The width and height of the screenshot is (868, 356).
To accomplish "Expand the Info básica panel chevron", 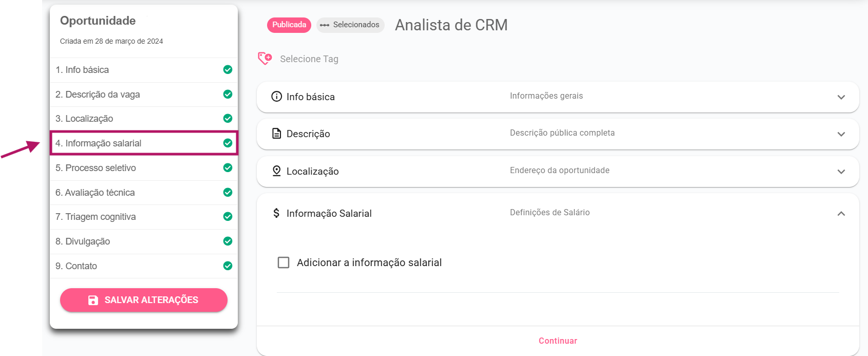I will click(x=841, y=97).
